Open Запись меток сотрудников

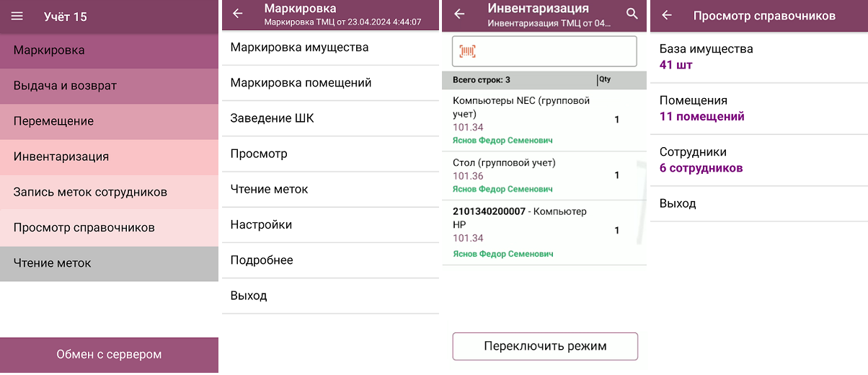pyautogui.click(x=109, y=192)
